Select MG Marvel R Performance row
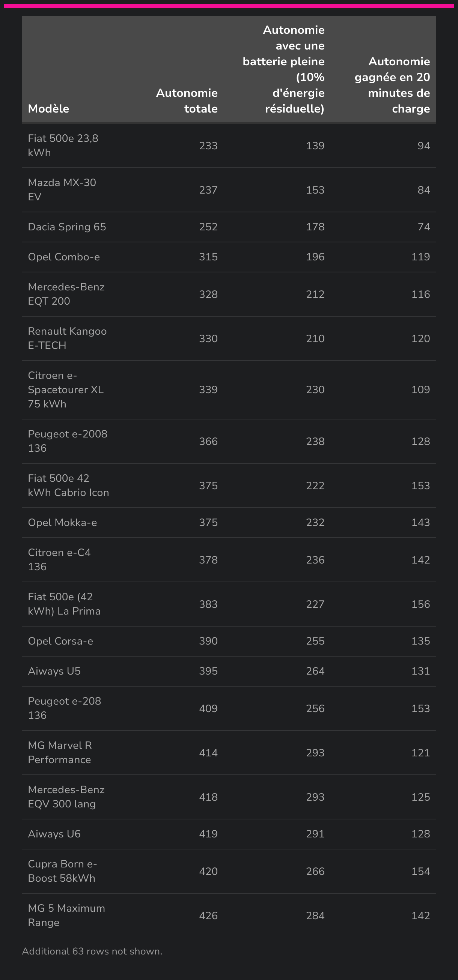The width and height of the screenshot is (458, 980). tap(229, 753)
